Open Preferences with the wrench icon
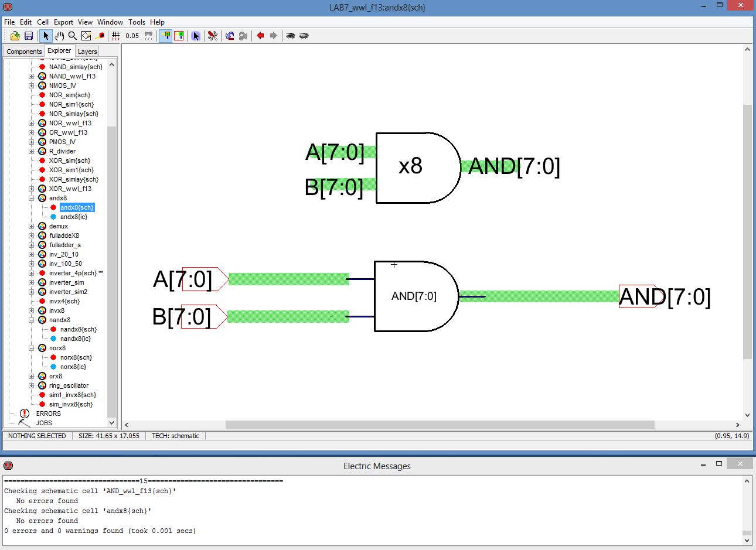This screenshot has height=550, width=756. coord(213,36)
